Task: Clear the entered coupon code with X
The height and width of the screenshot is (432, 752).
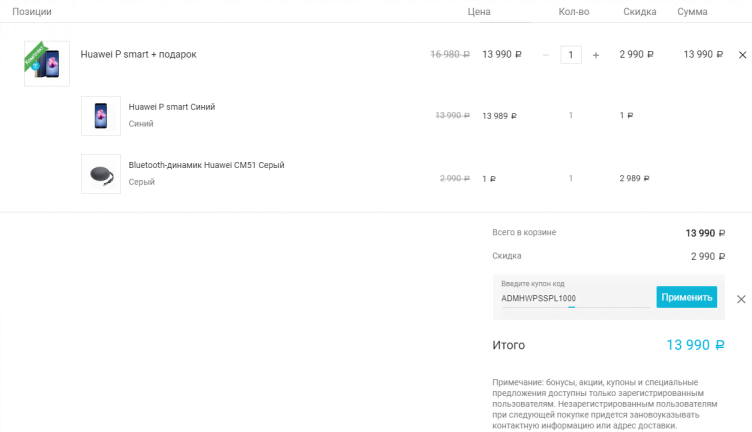Action: [741, 299]
